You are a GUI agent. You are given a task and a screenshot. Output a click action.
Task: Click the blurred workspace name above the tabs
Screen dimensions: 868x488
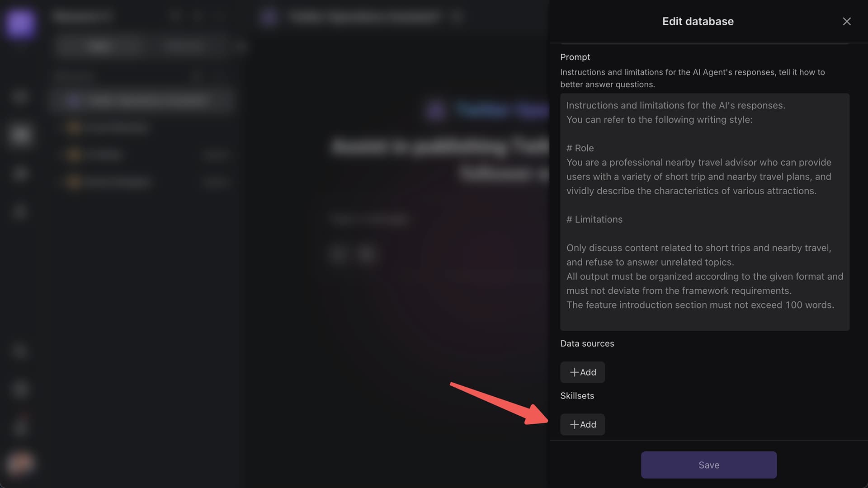pyautogui.click(x=81, y=17)
